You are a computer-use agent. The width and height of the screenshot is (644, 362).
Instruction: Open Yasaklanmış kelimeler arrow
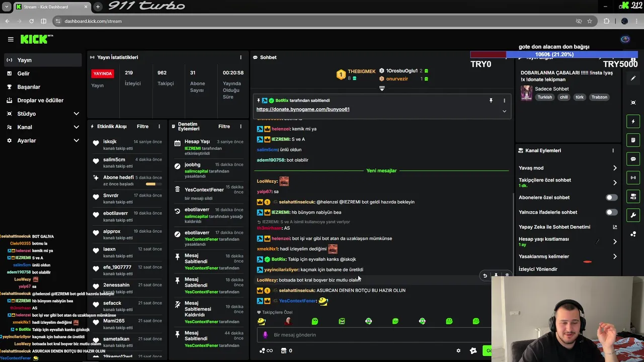click(x=615, y=256)
